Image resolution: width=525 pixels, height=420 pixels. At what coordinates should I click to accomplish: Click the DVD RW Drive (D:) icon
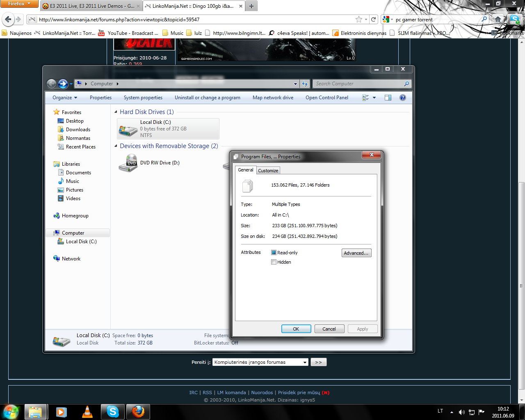(x=128, y=163)
